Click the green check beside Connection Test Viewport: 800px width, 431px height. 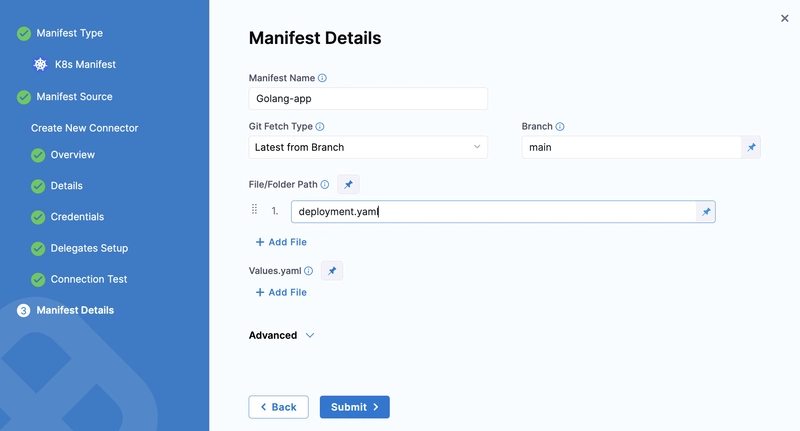point(38,280)
